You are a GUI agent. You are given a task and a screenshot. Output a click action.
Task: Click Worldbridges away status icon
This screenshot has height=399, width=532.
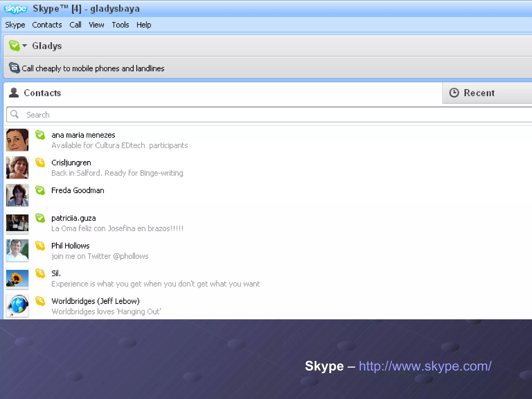pos(40,301)
